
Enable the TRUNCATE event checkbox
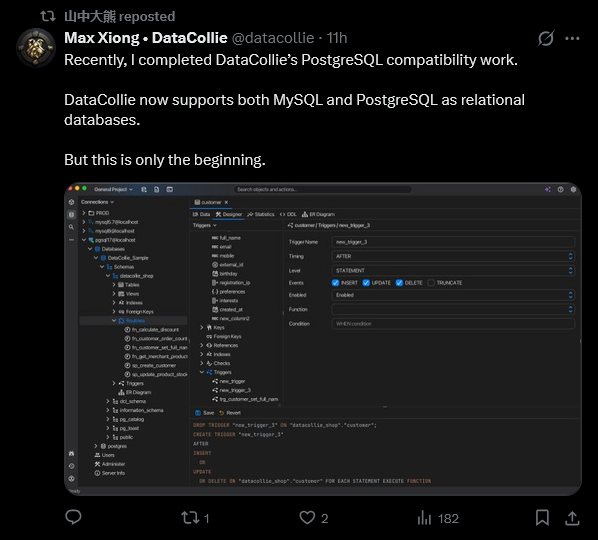point(431,283)
